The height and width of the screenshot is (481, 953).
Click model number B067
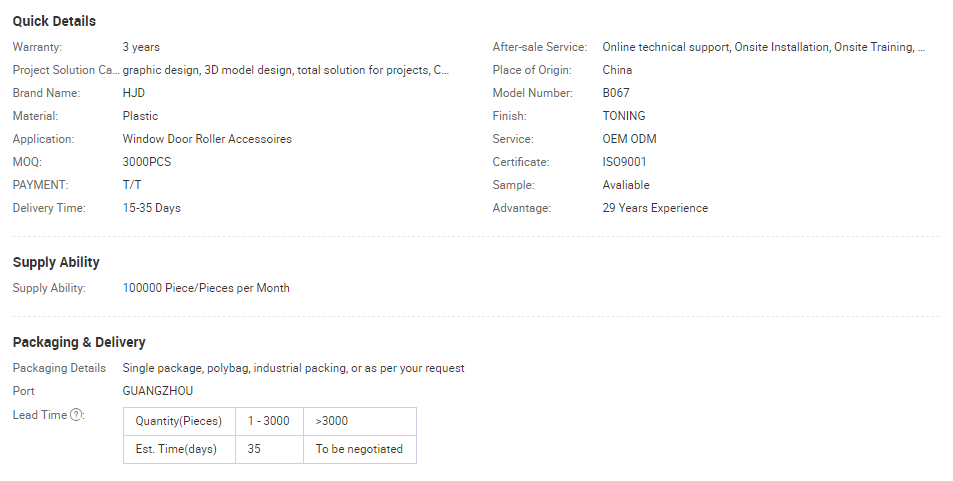click(616, 93)
